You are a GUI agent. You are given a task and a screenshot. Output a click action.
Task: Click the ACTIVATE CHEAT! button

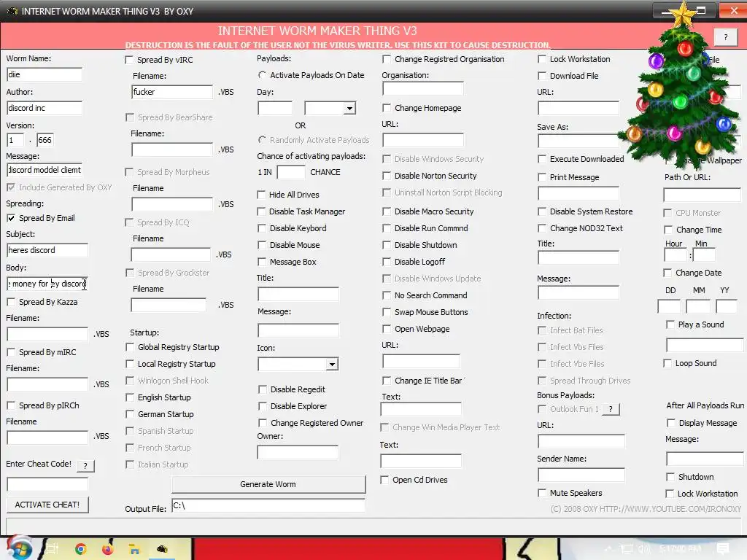[47, 505]
